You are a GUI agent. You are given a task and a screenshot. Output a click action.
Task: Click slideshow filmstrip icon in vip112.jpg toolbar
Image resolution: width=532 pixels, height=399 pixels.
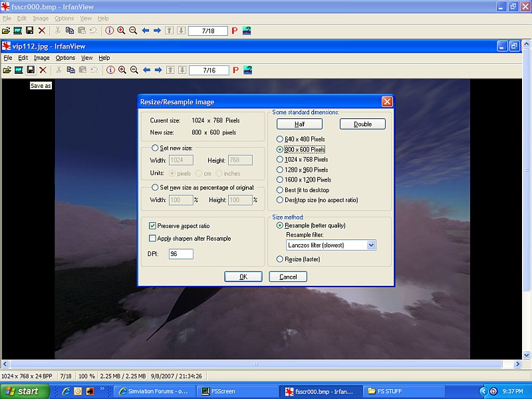19,70
